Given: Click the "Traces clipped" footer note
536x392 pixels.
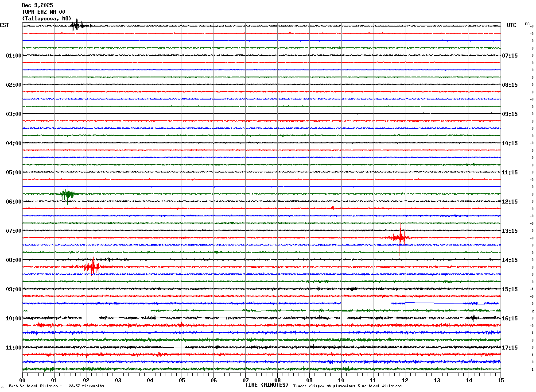Looking at the screenshot, I should point(347,386).
